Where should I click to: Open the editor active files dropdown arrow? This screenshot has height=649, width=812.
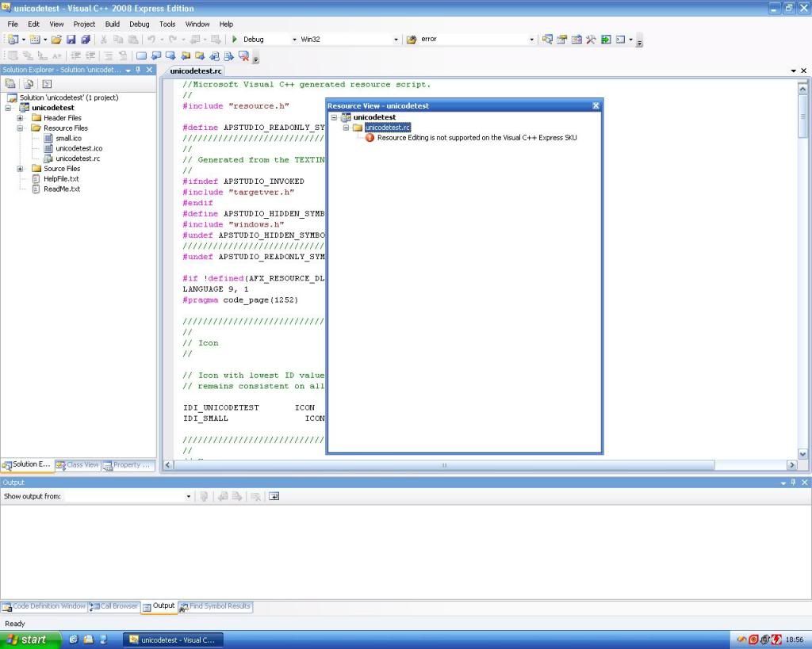point(793,71)
